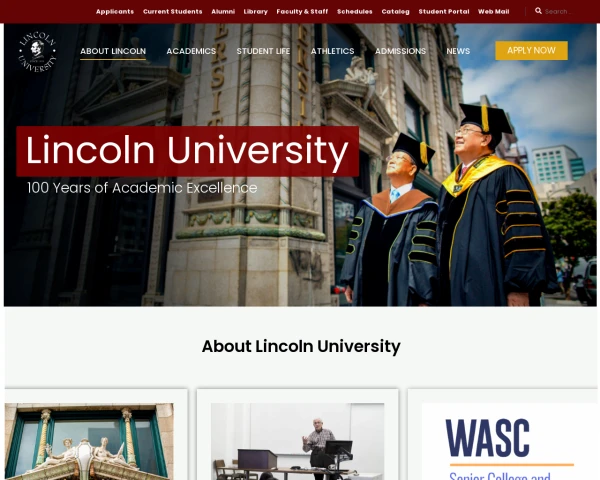Viewport: 600px width, 480px height.
Task: Focus the Search input field
Action: 558,11
